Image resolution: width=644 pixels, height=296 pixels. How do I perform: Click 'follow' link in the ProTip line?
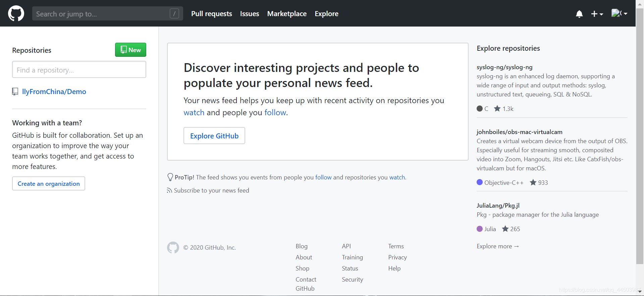pyautogui.click(x=323, y=177)
